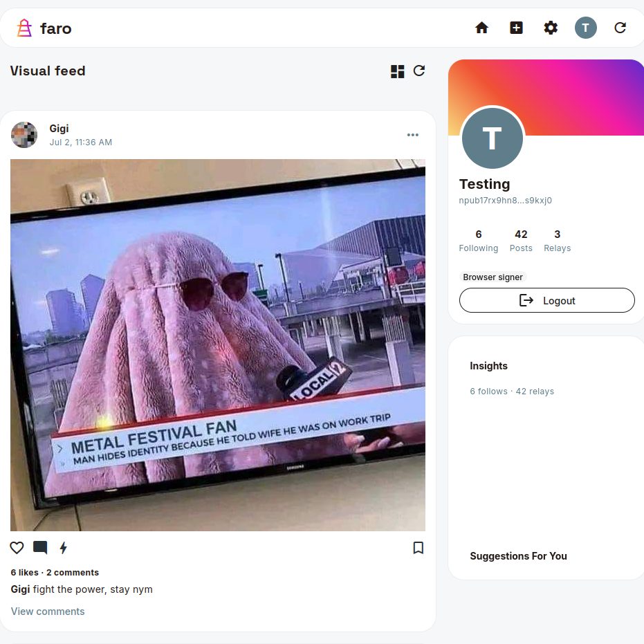Screen dimensions: 644x644
Task: Click the top bar refresh icon
Action: [x=620, y=28]
